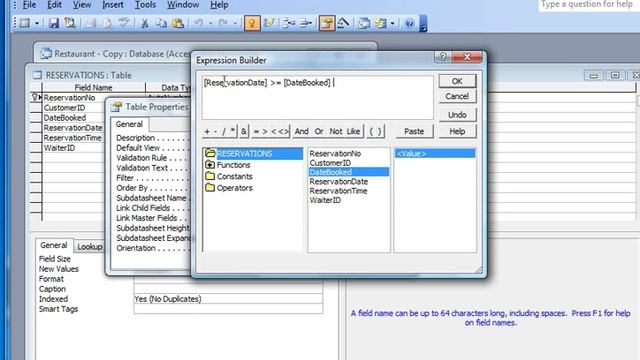
Task: Click the And operator button
Action: click(x=302, y=131)
